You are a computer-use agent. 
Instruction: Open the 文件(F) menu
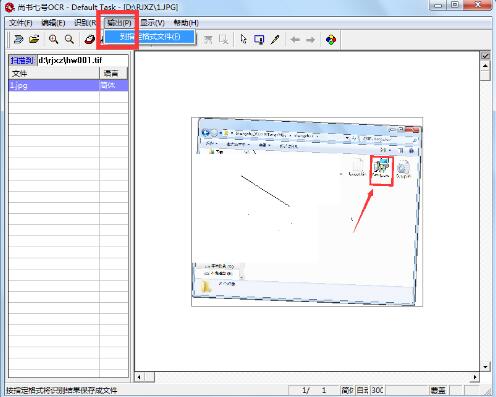pos(21,23)
